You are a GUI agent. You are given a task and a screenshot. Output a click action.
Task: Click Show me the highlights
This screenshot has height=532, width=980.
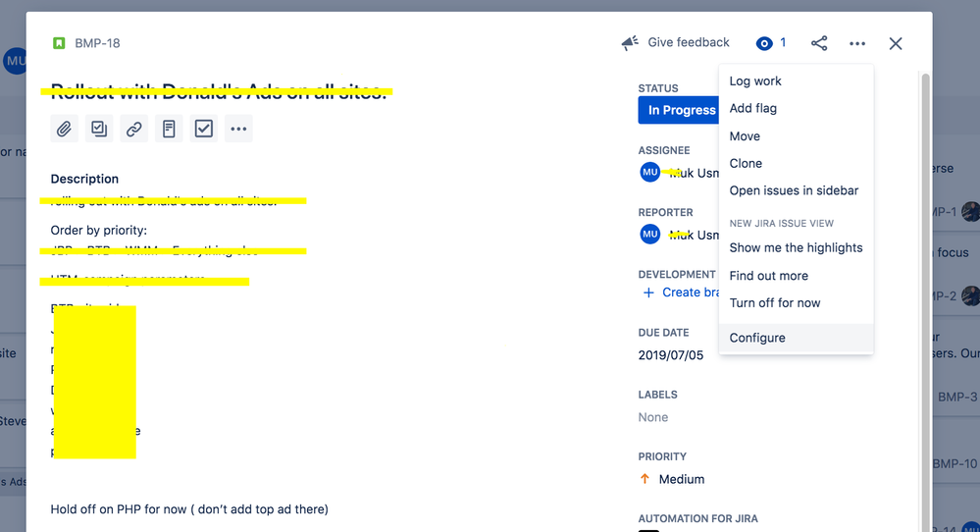(796, 247)
